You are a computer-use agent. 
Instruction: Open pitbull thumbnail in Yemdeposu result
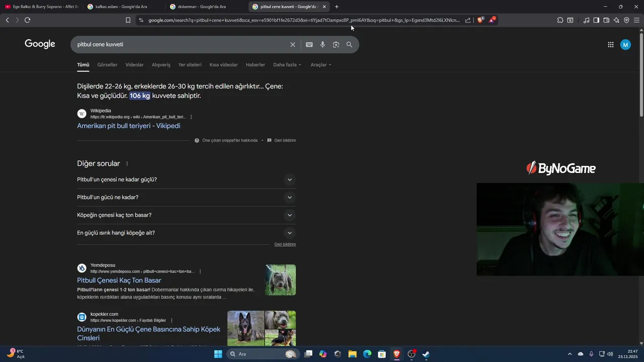coord(281,280)
